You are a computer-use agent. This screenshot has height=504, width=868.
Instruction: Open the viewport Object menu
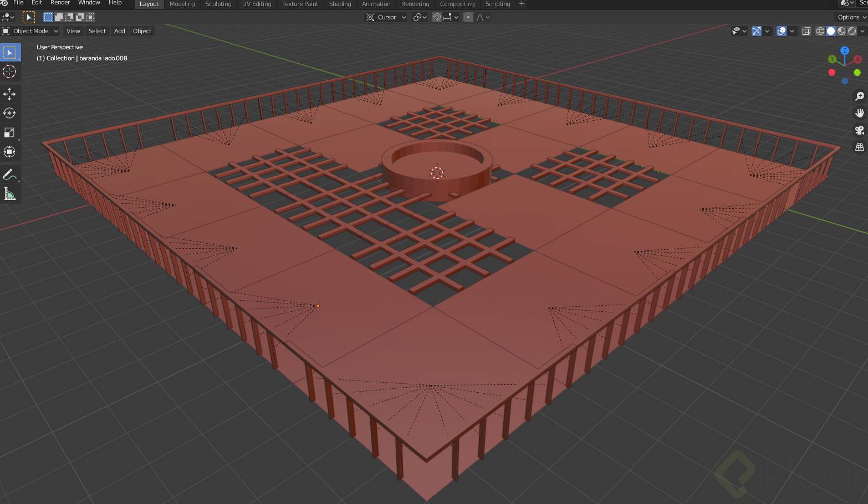(x=142, y=31)
